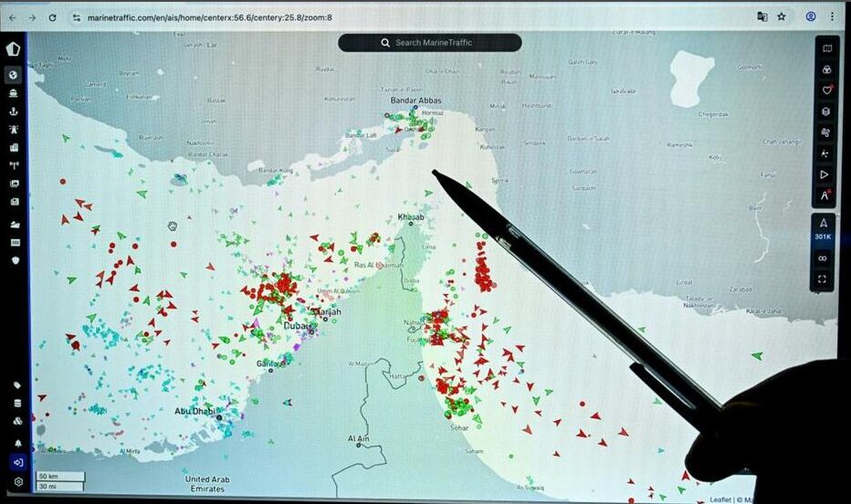
Task: Open the Photos gallery icon
Action: (14, 184)
